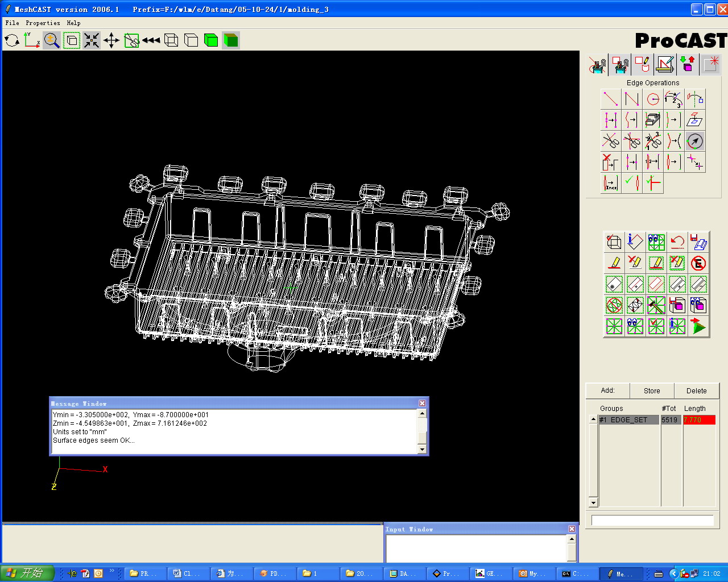Click the red X yellow highlighter icon
This screenshot has width=728, height=582.
[635, 263]
